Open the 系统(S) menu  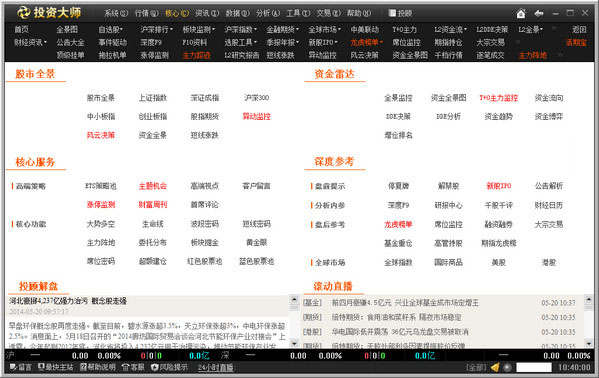click(116, 13)
